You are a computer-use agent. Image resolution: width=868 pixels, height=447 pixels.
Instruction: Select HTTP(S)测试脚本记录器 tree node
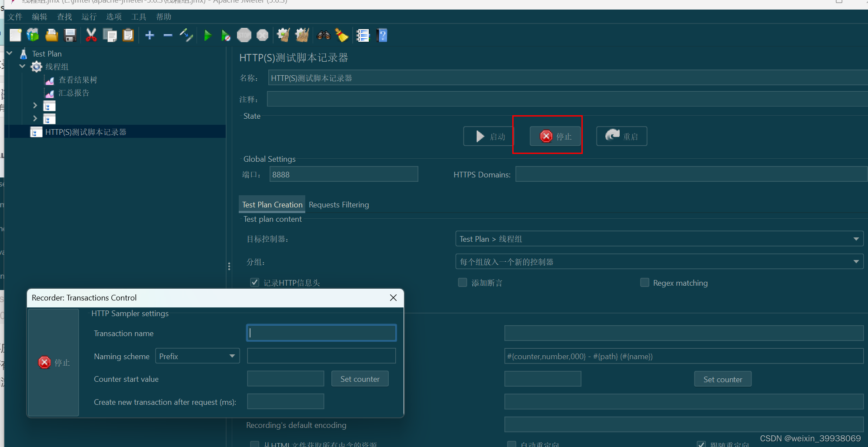[x=86, y=132]
